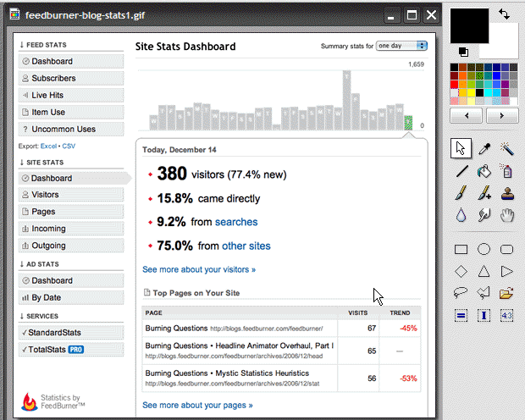Choose the line drawing tool
525x420 pixels.
pos(462,171)
